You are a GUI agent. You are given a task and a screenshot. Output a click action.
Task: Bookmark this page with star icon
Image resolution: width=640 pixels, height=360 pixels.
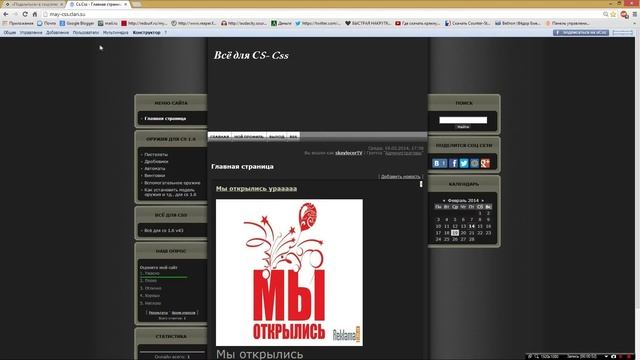click(x=613, y=14)
